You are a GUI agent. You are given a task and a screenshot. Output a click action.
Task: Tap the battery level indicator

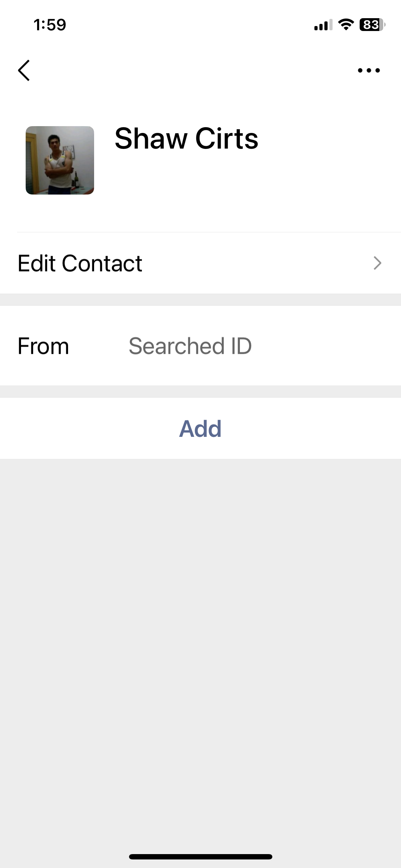point(372,25)
